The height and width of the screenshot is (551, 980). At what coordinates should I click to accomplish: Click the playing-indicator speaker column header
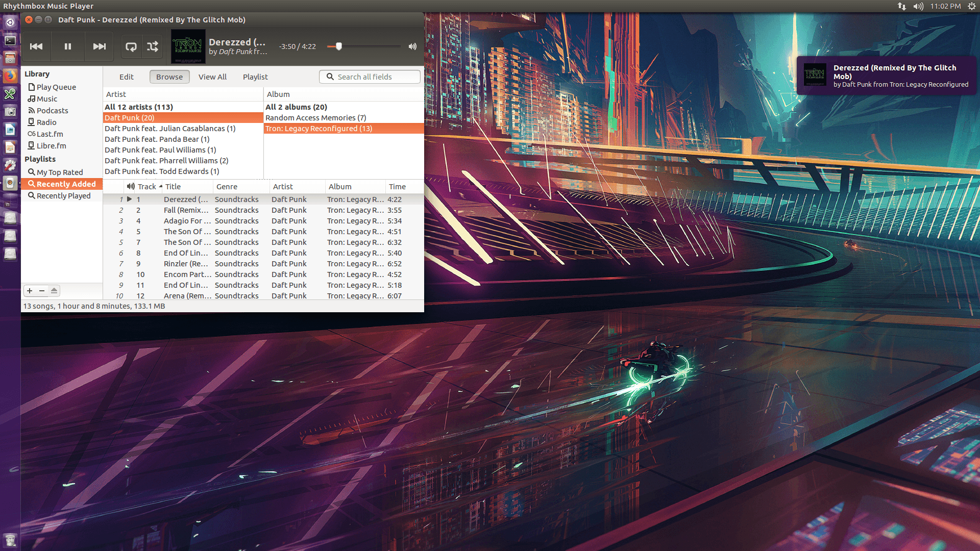pos(131,187)
